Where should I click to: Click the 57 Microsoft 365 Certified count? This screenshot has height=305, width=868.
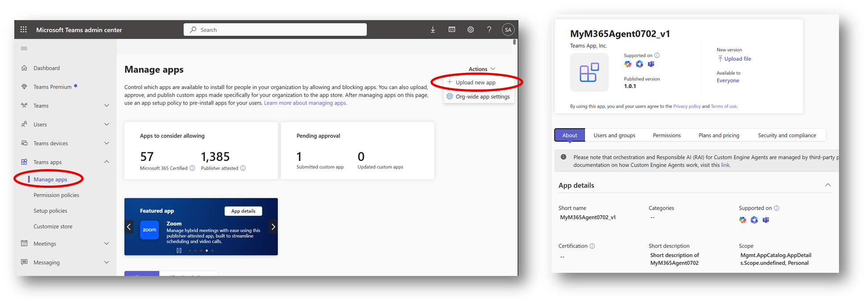(x=147, y=157)
